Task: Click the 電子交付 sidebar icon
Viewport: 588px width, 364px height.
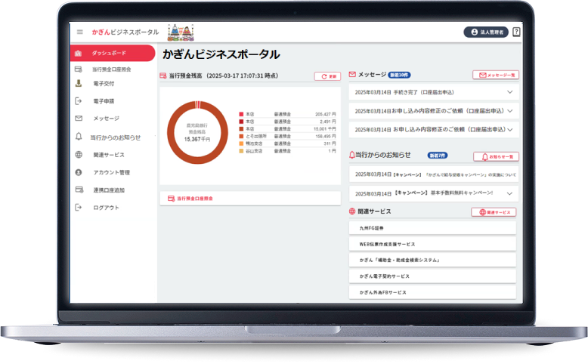Action: 78,84
